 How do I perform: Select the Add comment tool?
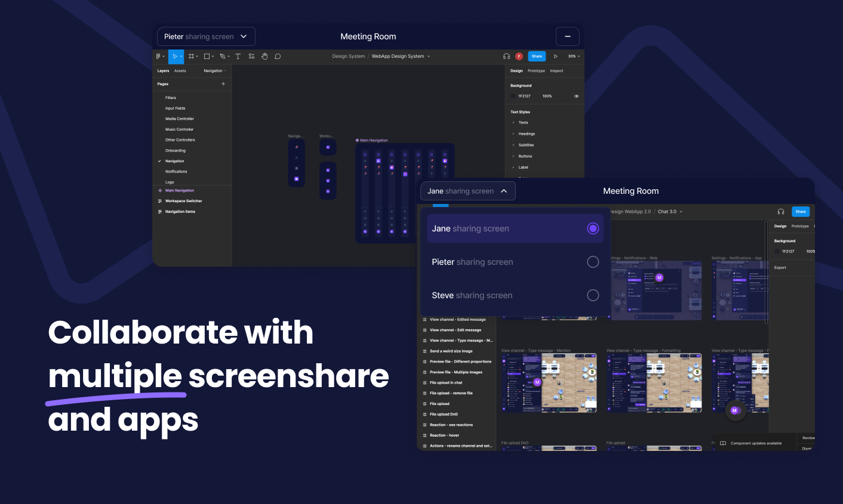coord(278,57)
